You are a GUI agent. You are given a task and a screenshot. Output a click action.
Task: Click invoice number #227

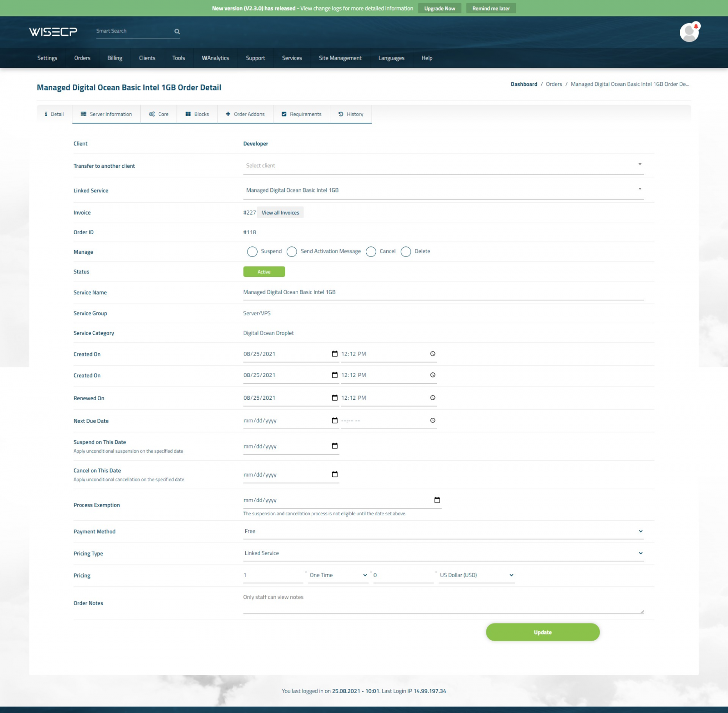[x=249, y=213]
